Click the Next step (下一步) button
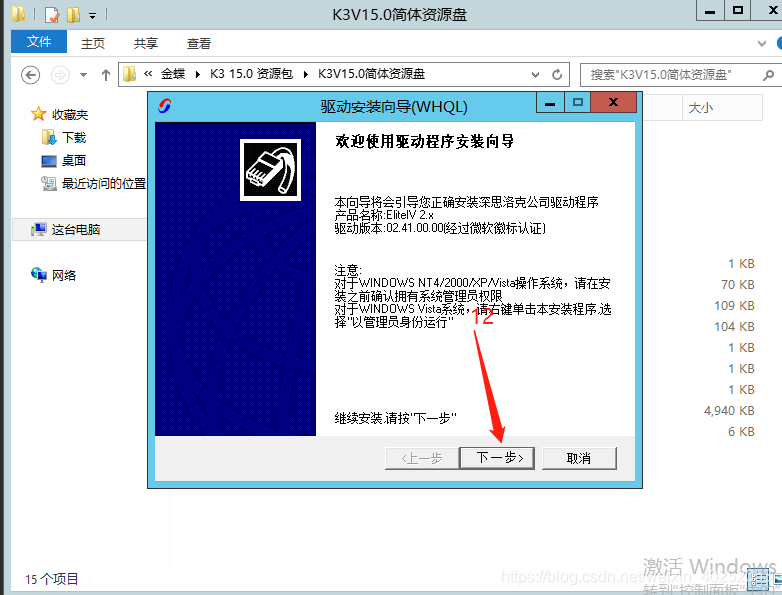This screenshot has height=595, width=782. [497, 458]
